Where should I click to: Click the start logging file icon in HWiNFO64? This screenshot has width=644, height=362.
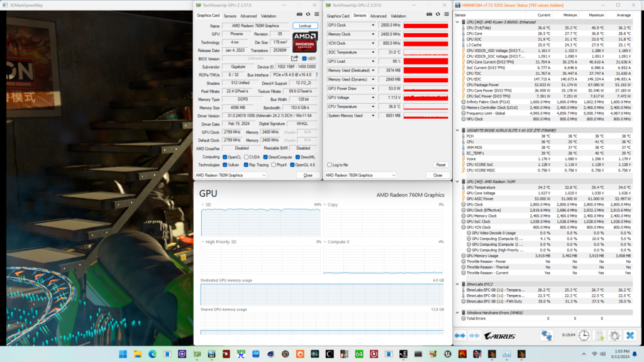599,336
